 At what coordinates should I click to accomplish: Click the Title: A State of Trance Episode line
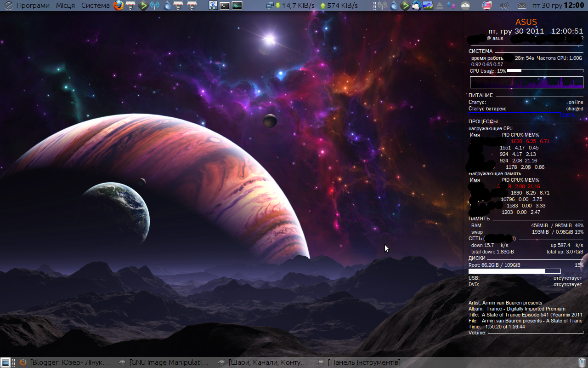click(526, 315)
